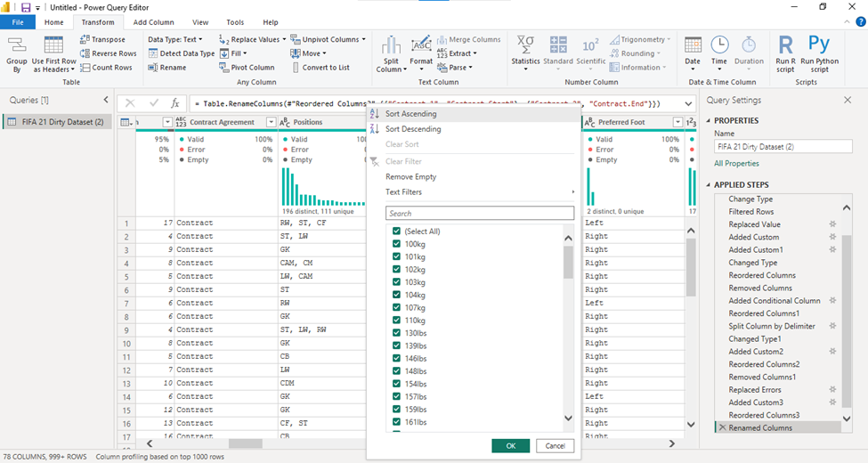This screenshot has height=463, width=868.
Task: Collapse the Queries pane
Action: [x=106, y=100]
